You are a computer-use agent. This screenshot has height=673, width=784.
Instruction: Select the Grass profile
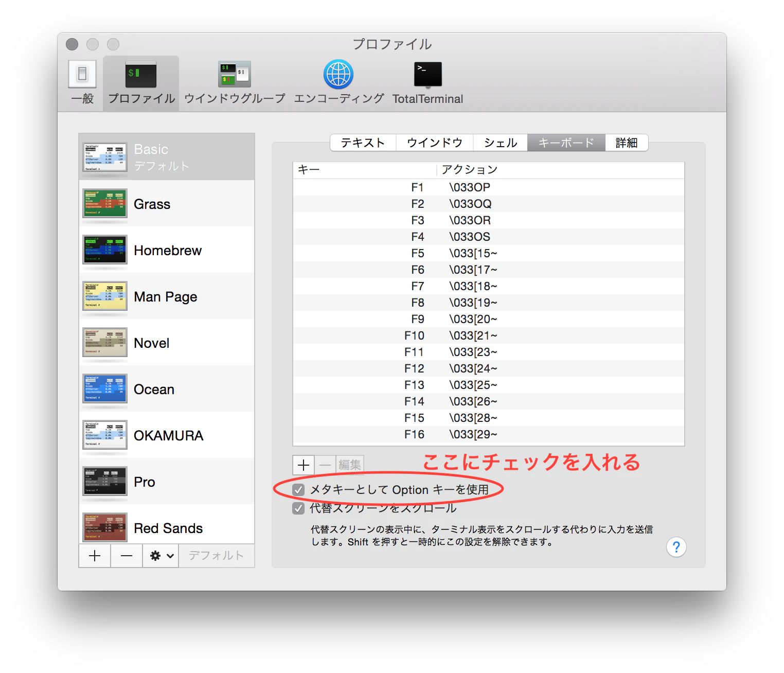pos(167,204)
